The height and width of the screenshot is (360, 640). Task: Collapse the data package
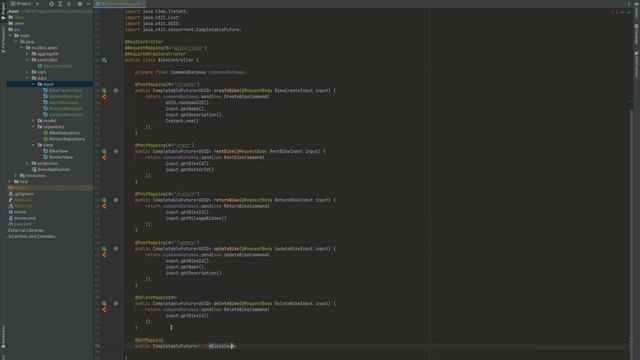(27, 78)
